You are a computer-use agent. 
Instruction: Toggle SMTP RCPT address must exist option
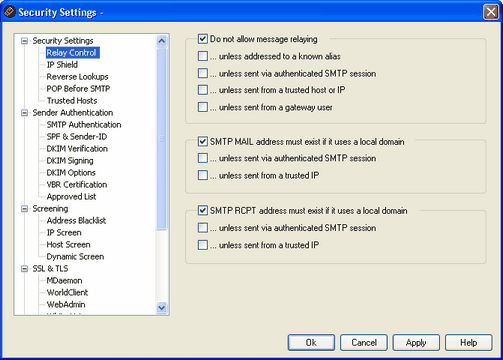[203, 211]
